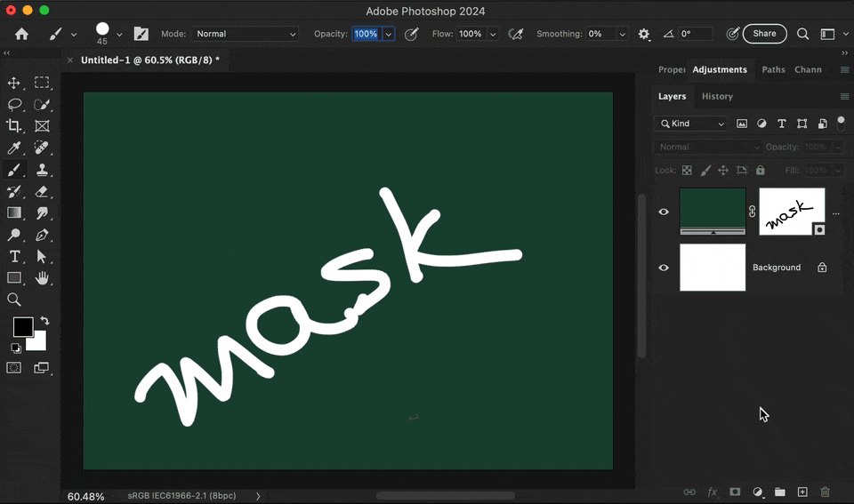
Task: Toggle pressure for opacity
Action: (412, 34)
